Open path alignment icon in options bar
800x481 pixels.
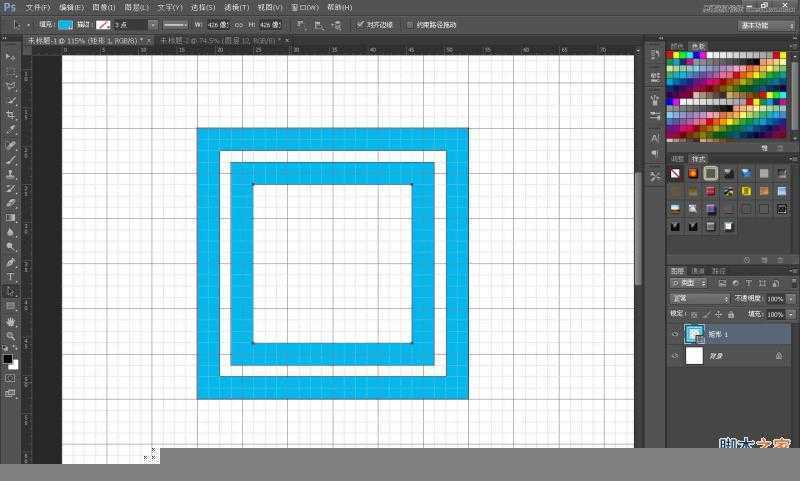point(319,24)
